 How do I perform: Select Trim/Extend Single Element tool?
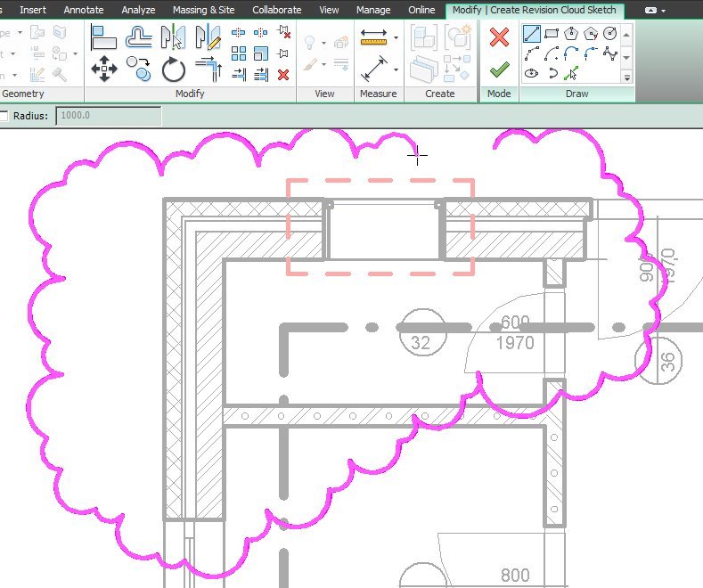point(239,75)
